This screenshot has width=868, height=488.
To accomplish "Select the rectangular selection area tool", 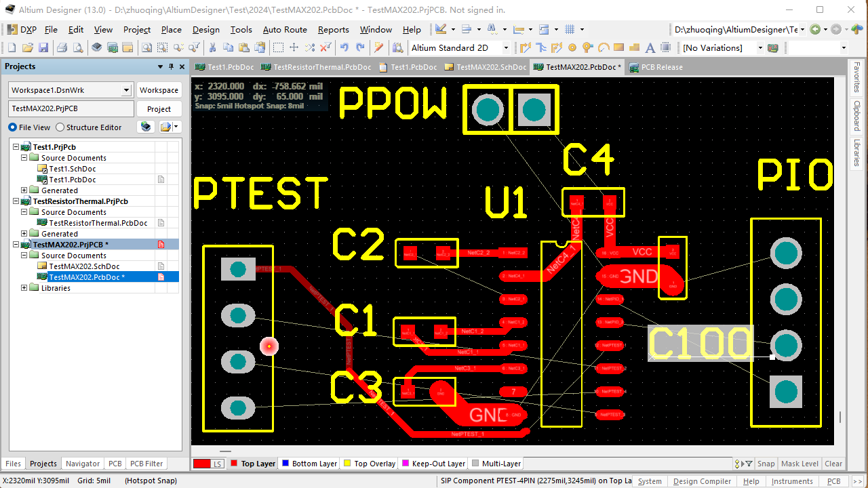I will [278, 47].
